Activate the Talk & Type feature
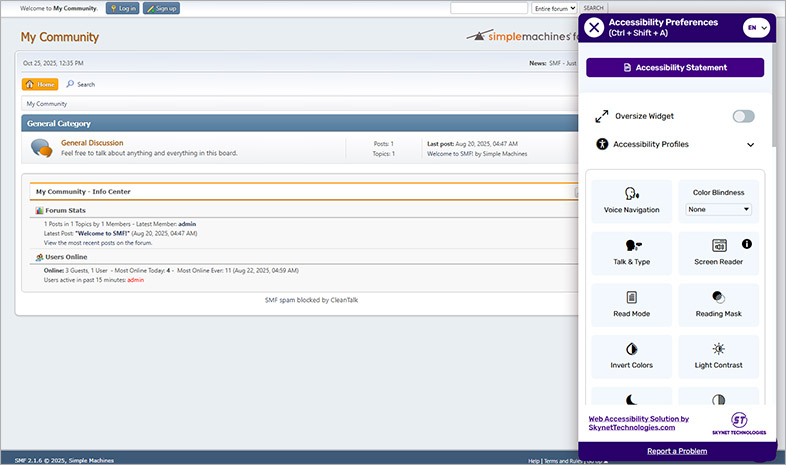The width and height of the screenshot is (786, 465). click(632, 253)
